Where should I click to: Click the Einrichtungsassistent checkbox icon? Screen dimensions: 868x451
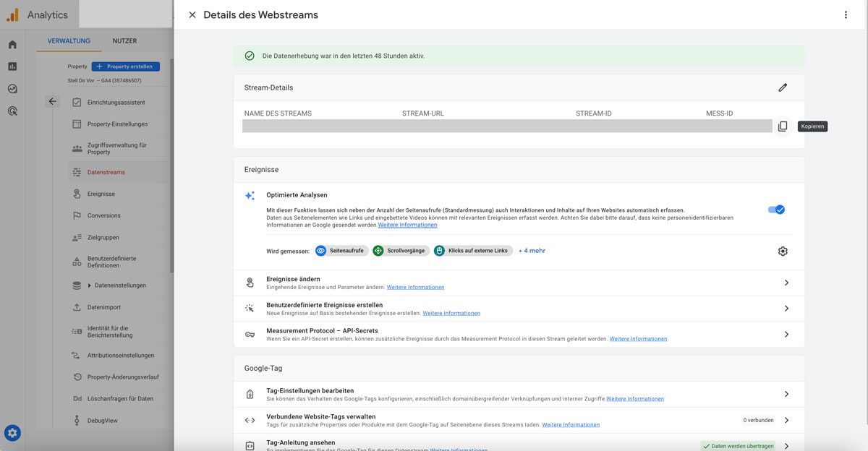pyautogui.click(x=77, y=103)
